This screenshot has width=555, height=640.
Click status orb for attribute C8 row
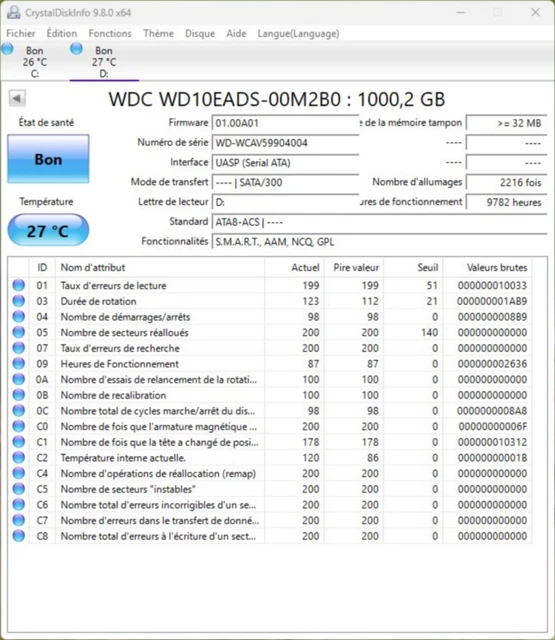coord(18,536)
